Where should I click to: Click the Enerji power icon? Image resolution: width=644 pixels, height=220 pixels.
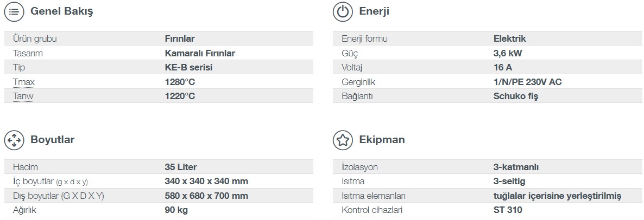tap(343, 11)
